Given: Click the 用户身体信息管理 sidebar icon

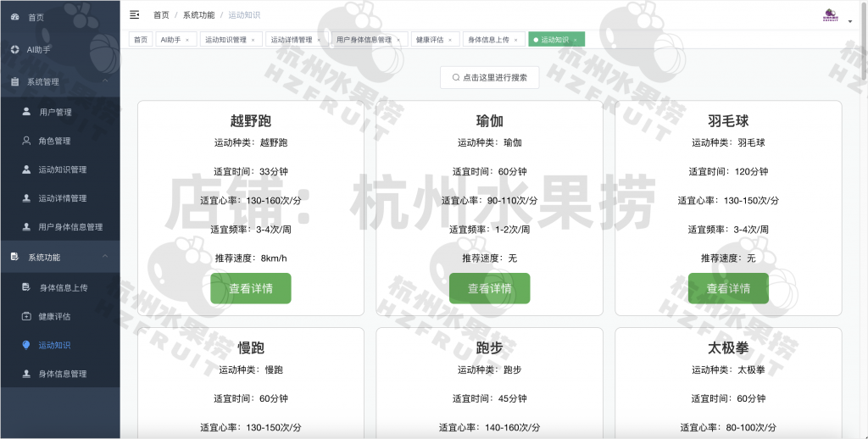Looking at the screenshot, I should (26, 226).
